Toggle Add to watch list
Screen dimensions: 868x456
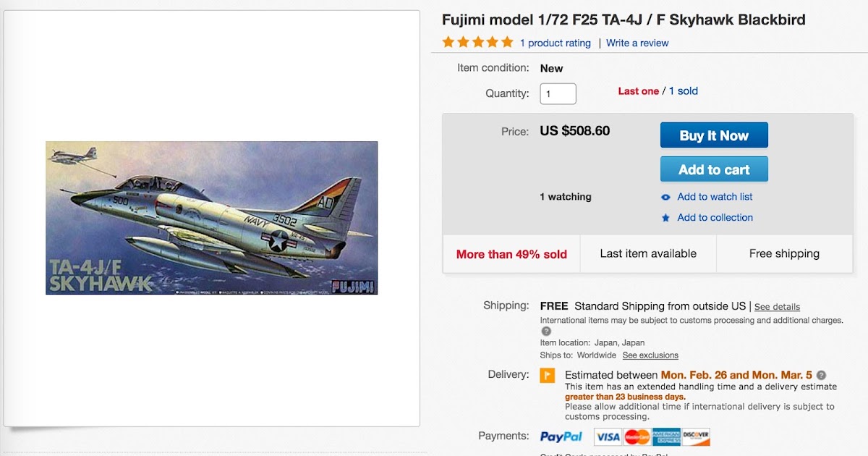[714, 196]
